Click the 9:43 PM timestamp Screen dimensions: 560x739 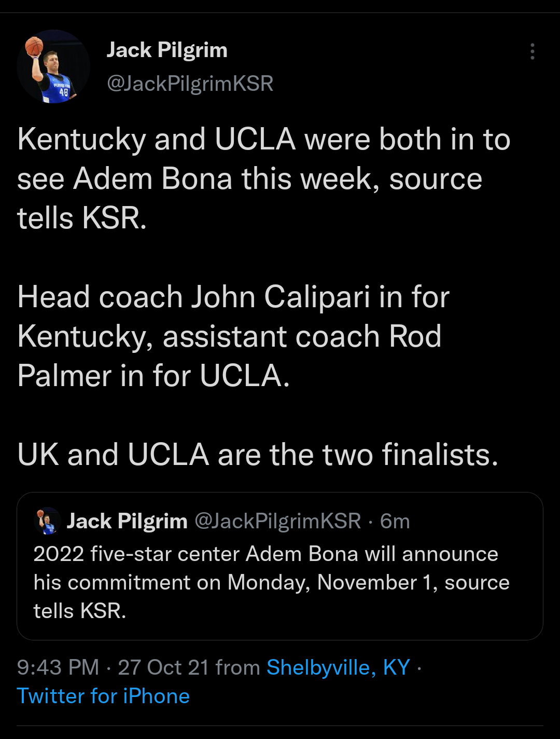coord(58,667)
